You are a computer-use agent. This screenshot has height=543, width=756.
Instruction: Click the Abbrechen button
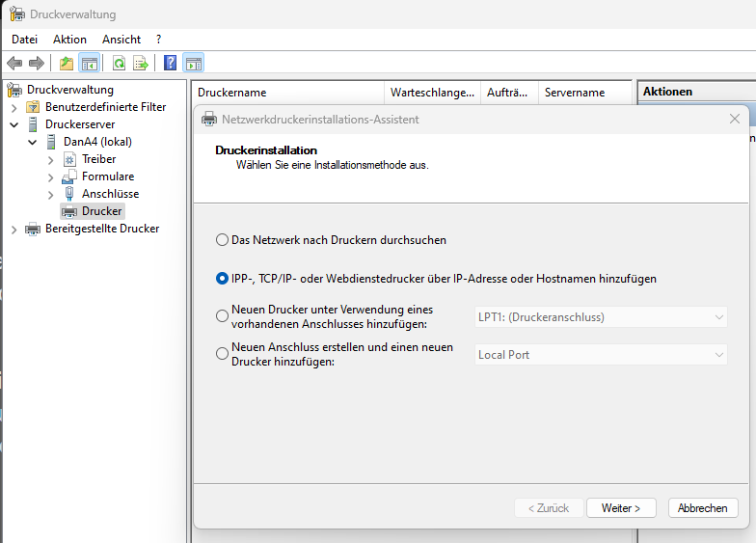click(x=703, y=508)
